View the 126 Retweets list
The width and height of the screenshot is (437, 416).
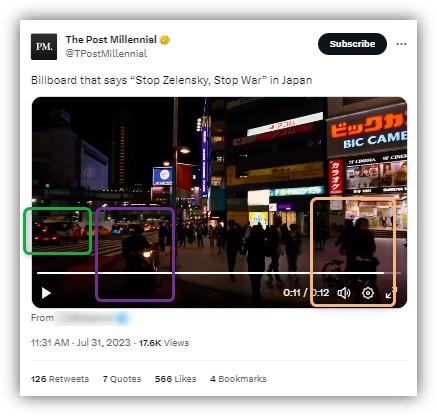pyautogui.click(x=60, y=379)
